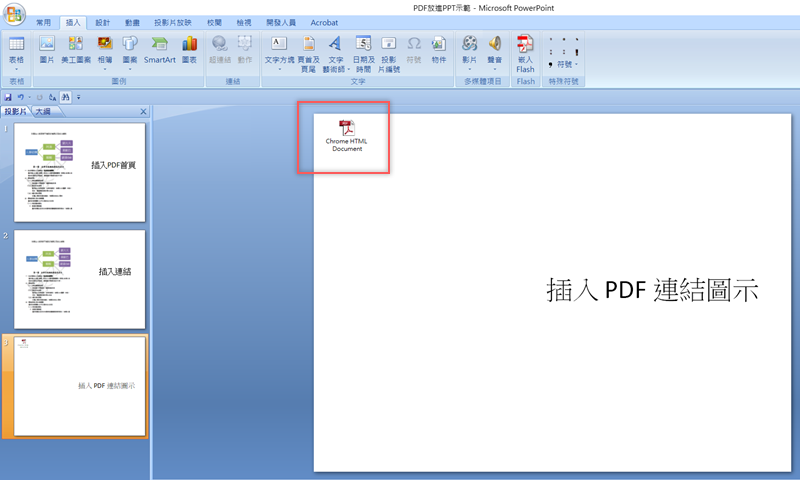Viewport: 800px width, 480px height.
Task: Switch to the Design (設計) ribbon tab
Action: point(102,21)
